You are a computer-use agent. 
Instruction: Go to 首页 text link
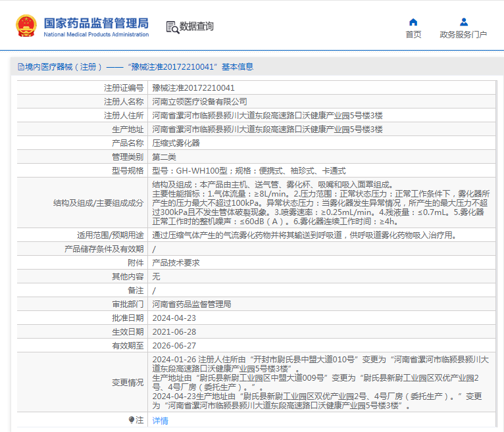click(413, 34)
